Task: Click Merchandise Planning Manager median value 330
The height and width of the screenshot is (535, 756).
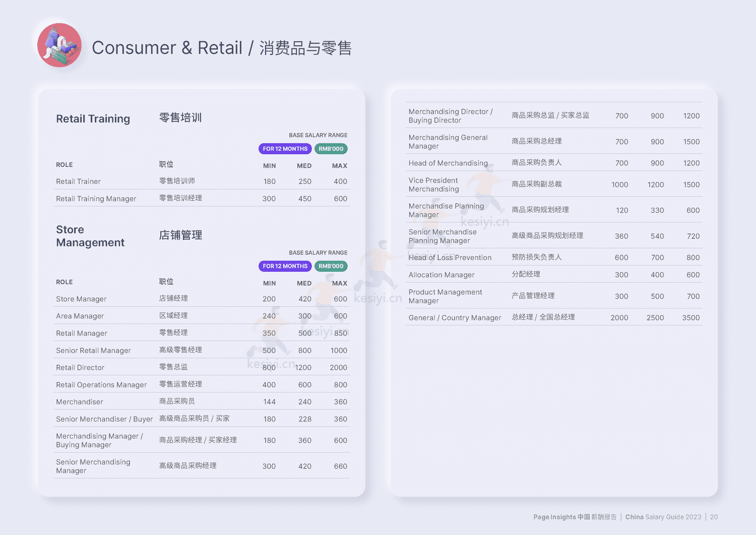Action: pos(657,210)
